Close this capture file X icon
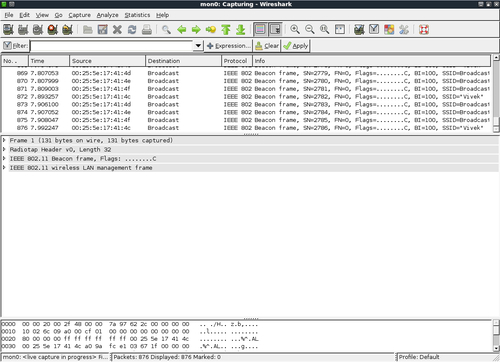This screenshot has width=500, height=362. 117,30
